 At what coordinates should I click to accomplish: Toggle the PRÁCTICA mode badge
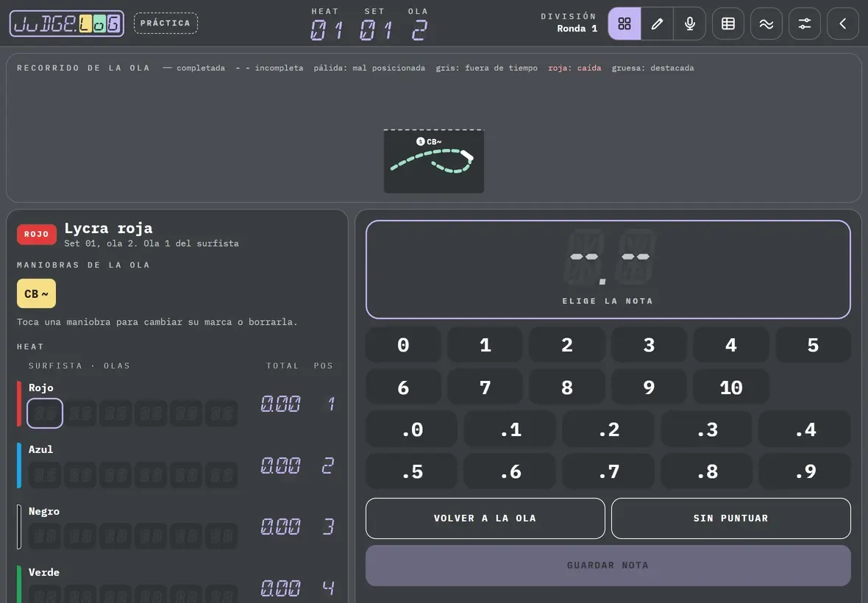[166, 24]
